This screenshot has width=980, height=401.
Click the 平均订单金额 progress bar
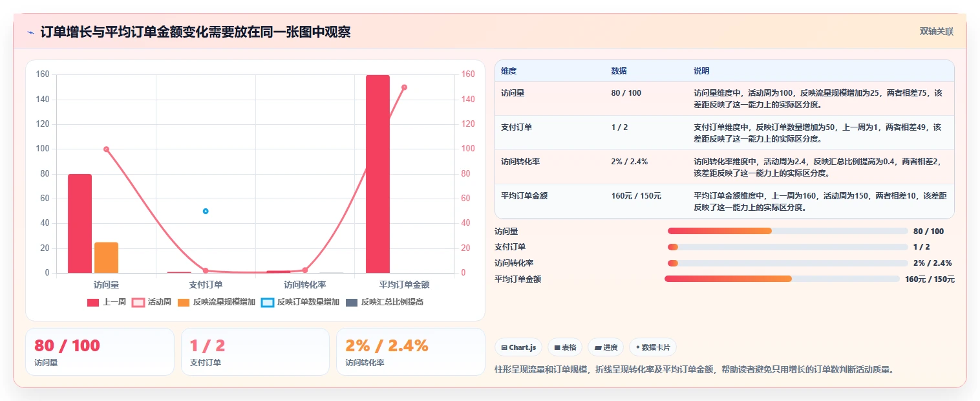pos(782,279)
